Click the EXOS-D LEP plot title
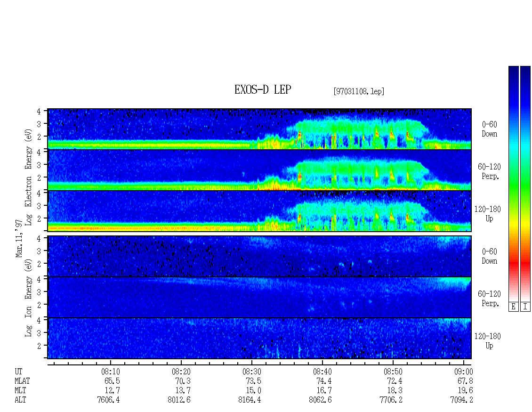Screen dimensions: 532x412 (x=263, y=89)
